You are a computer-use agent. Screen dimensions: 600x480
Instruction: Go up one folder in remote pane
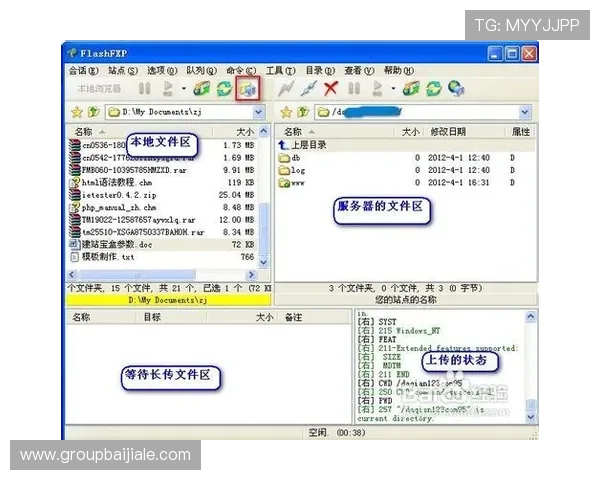[x=303, y=112]
